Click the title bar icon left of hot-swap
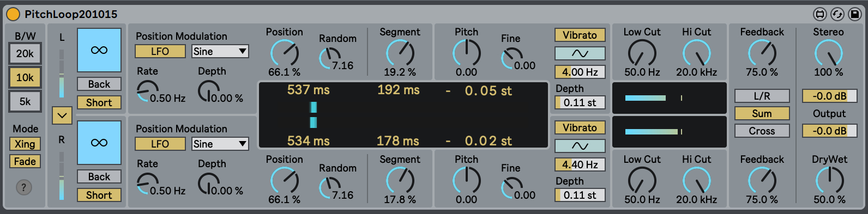The height and width of the screenshot is (214, 868). (819, 14)
